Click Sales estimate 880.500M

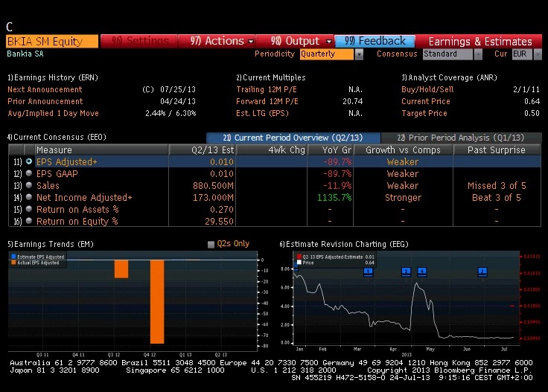pyautogui.click(x=213, y=185)
